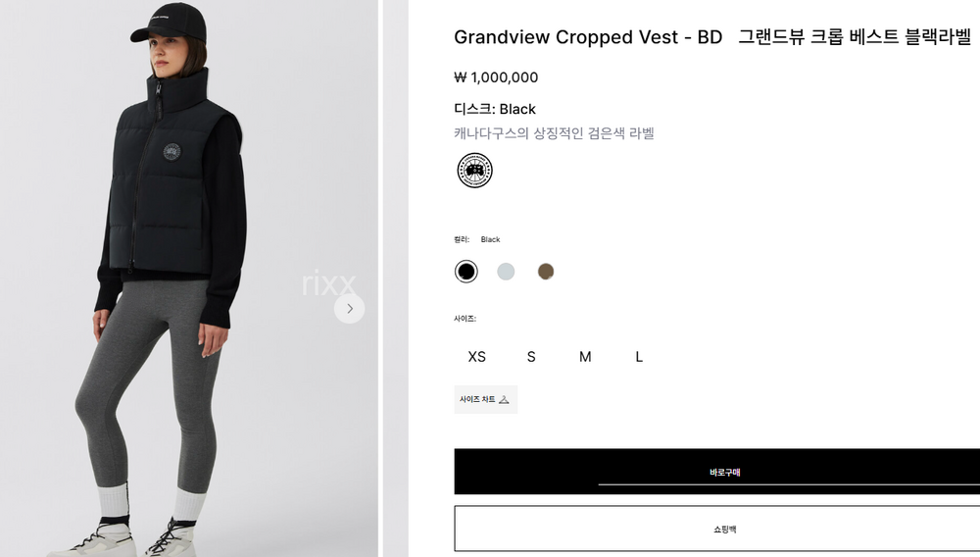
Task: Click the 캐나다구스 black label description
Action: point(554,133)
